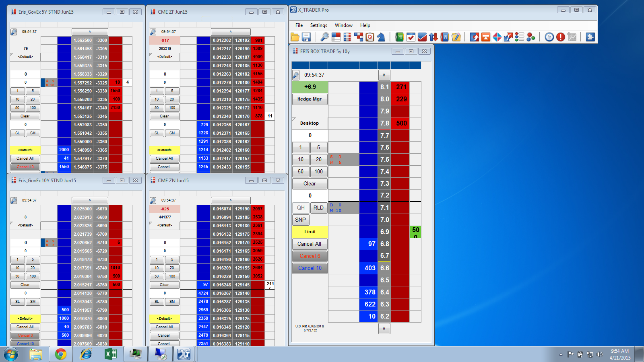Click quantity field showing 0 above button 1 in ERIS BOX

tap(310, 136)
